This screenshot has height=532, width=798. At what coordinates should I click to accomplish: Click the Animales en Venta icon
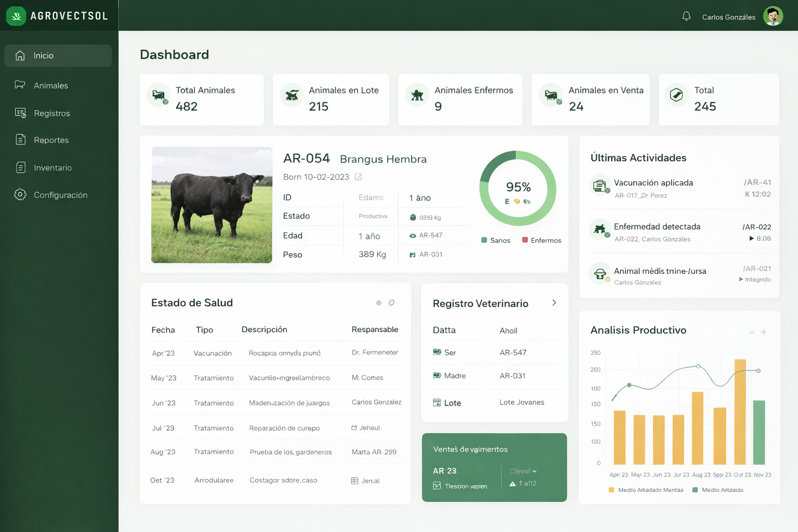coord(551,95)
